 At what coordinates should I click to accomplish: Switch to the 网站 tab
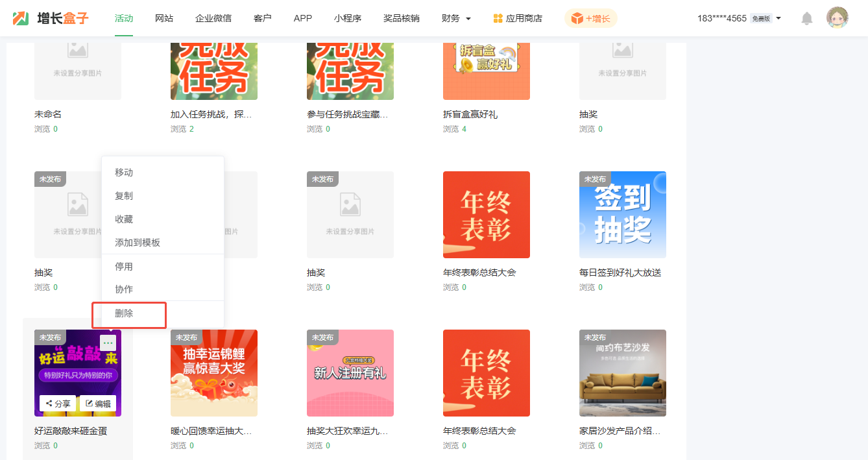pos(164,18)
